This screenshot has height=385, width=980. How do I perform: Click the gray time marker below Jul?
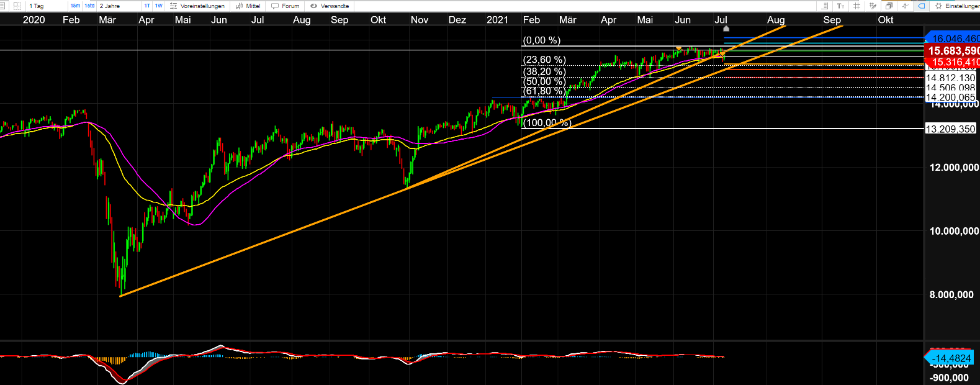pos(726,29)
